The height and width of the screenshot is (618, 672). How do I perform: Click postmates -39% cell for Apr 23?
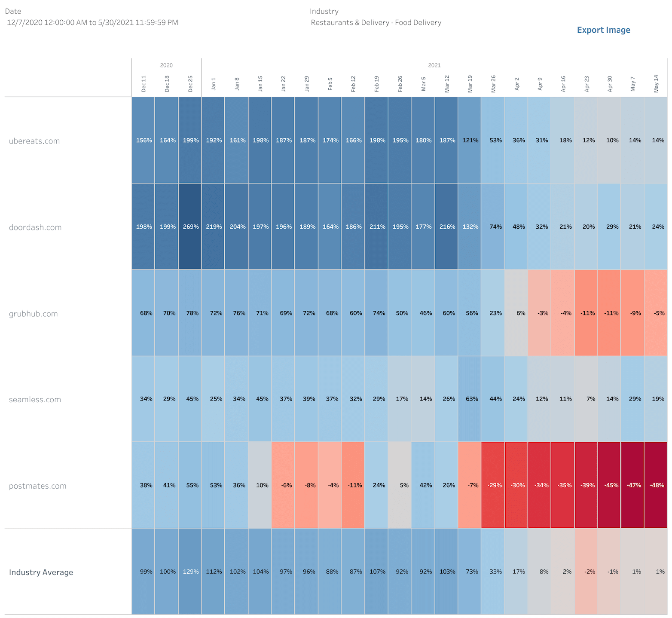[x=586, y=485]
